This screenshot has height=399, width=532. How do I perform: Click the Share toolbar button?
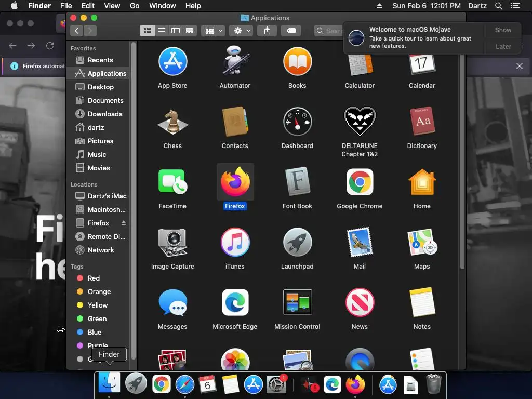(267, 31)
